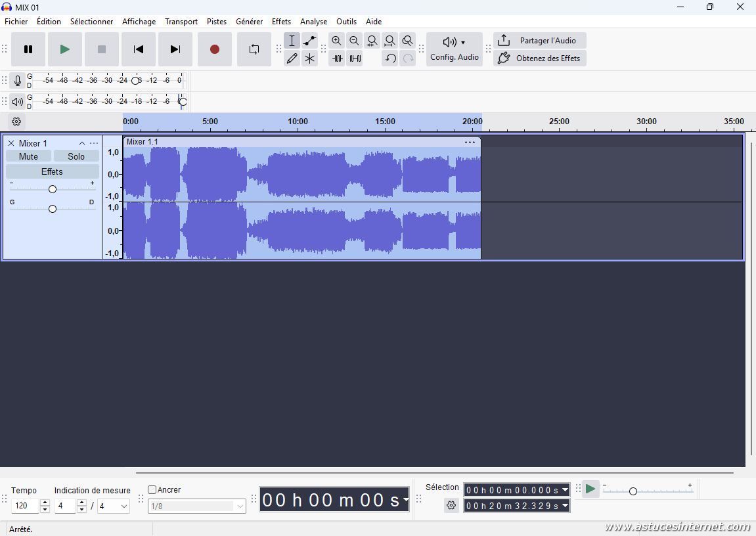Mute the Mixer 1 track

click(x=28, y=156)
